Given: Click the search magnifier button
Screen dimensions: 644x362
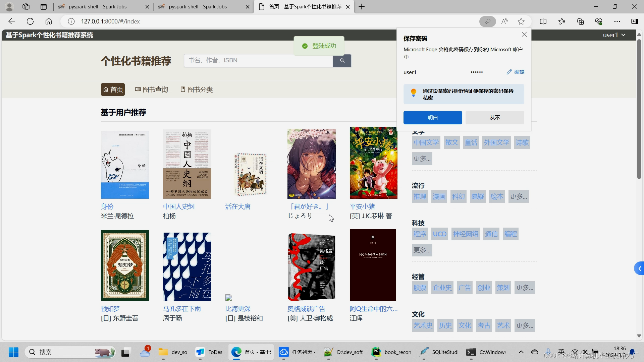Looking at the screenshot, I should pos(342,61).
